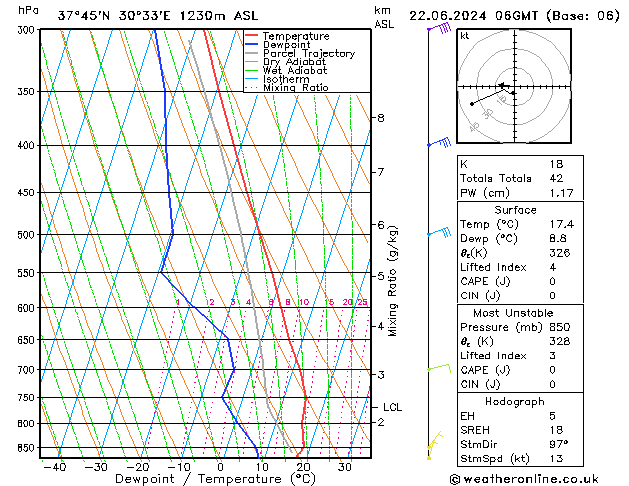Click the yellow-green wind barb near 700 hPa
The image size is (629, 486).
point(439,369)
